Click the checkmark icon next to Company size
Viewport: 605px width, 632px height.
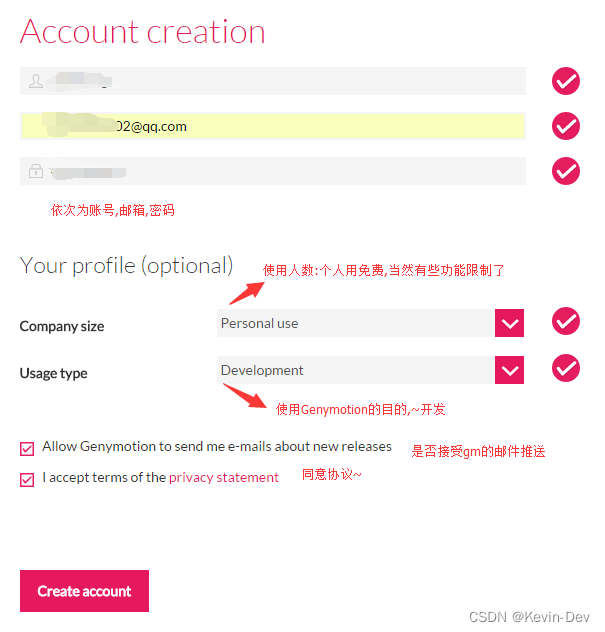[565, 321]
